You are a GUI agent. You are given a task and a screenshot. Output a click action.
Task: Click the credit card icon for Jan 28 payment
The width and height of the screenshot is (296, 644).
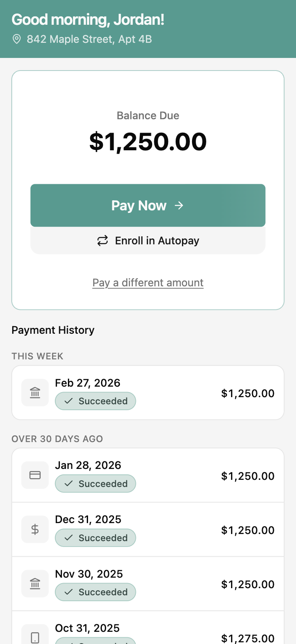coord(35,475)
